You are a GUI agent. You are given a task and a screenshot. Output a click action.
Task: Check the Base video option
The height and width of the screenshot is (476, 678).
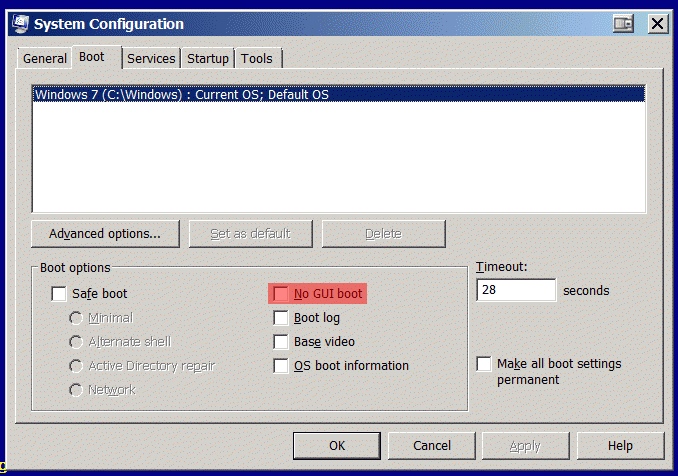(x=281, y=342)
